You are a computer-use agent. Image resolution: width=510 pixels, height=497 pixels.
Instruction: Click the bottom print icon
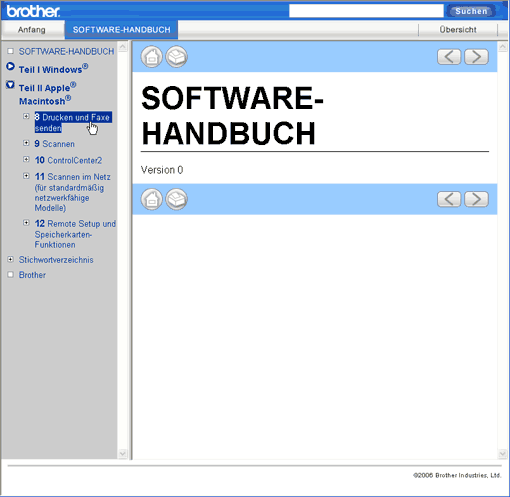pyautogui.click(x=177, y=199)
